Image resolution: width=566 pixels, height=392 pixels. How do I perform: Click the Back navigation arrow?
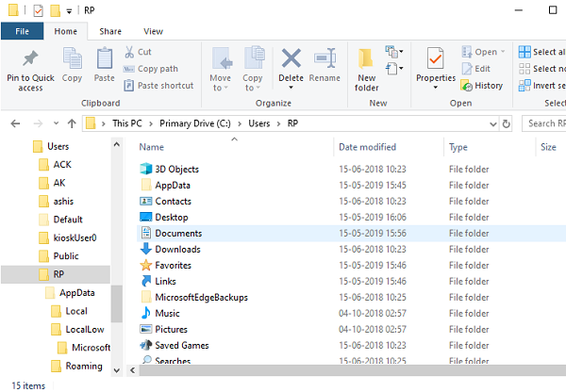coord(15,123)
